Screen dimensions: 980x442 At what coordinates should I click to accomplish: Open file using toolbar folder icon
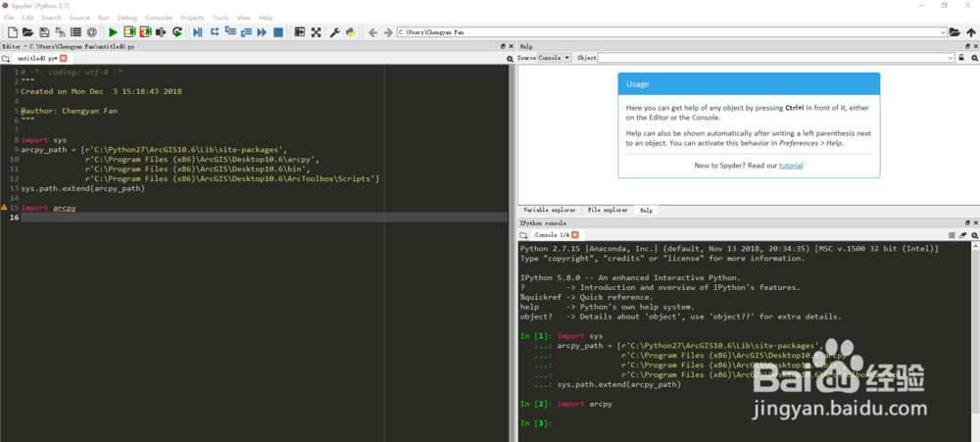[x=28, y=32]
